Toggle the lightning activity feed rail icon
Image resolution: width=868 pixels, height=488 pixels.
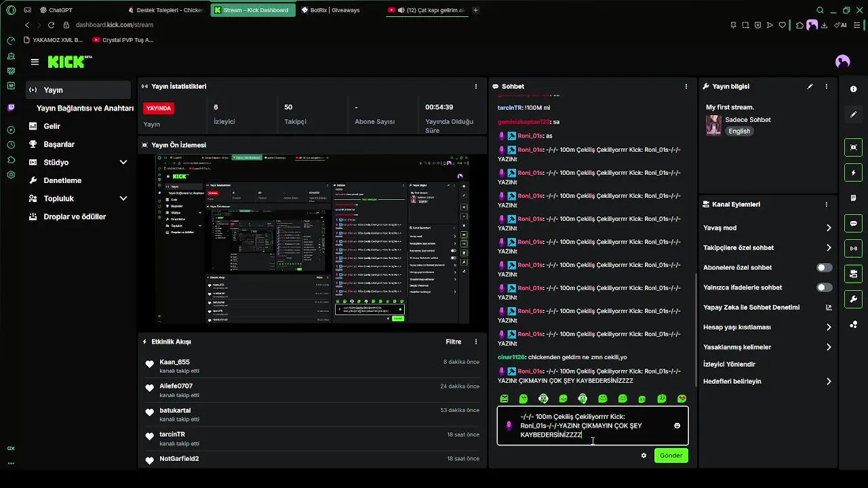pos(853,172)
